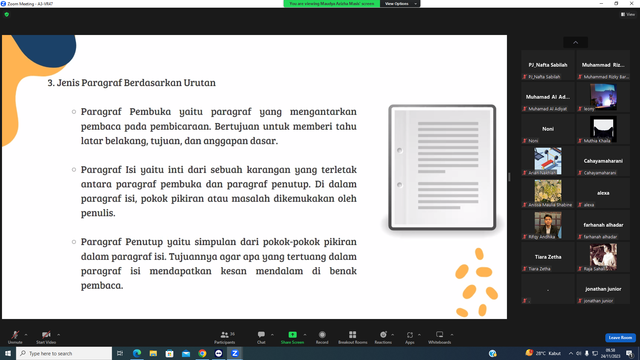
Task: Select Muhamad Al Adiyat participant tile
Action: click(548, 97)
